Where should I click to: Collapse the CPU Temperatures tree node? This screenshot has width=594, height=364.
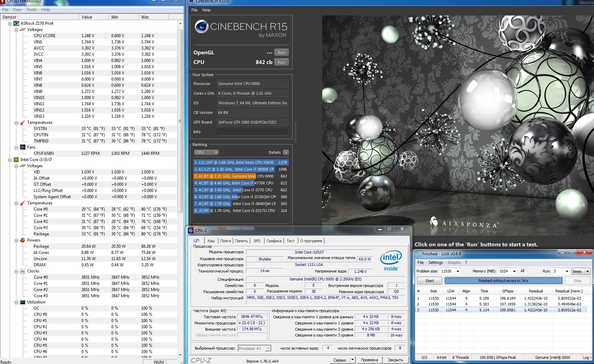pos(16,203)
